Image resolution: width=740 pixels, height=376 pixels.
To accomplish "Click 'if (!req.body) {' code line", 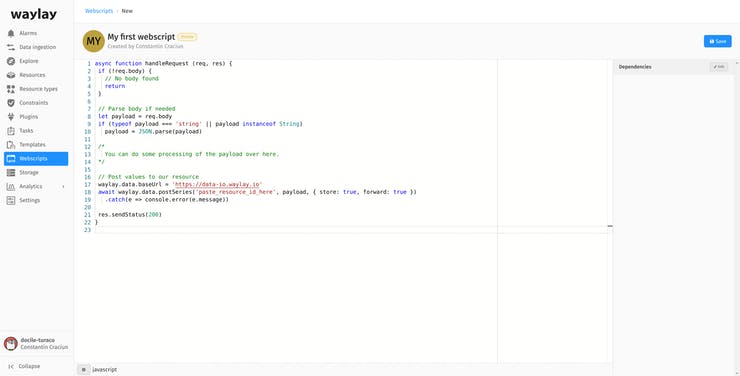I will (125, 71).
